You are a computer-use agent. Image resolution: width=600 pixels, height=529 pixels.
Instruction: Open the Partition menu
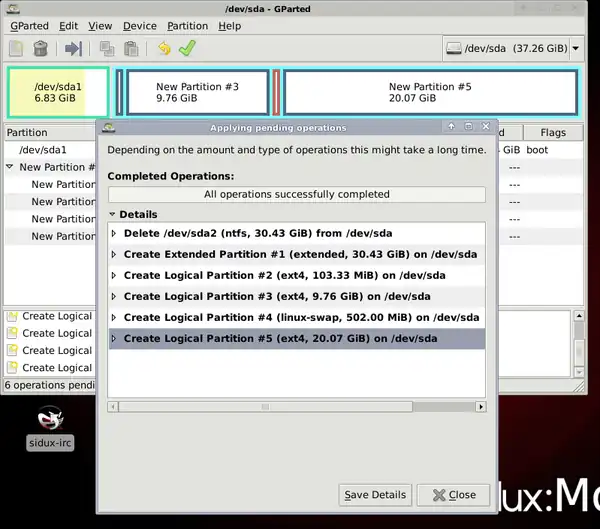click(187, 26)
